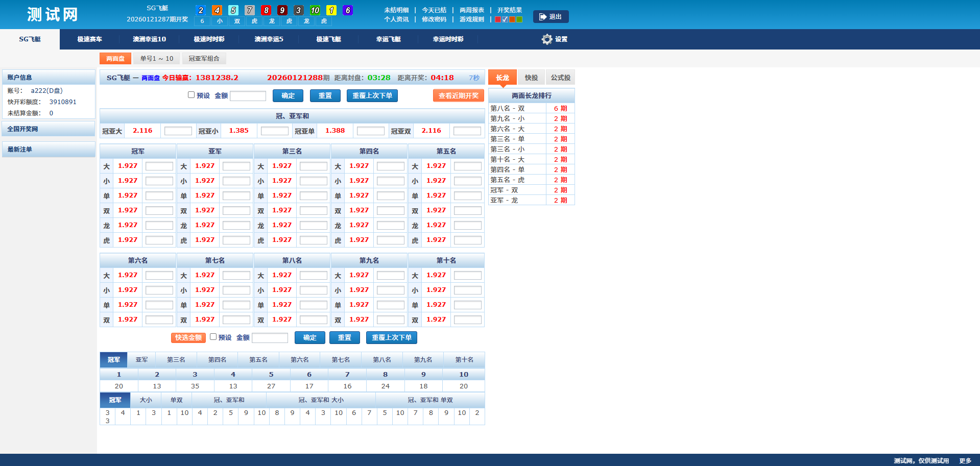980x466 pixels.
Task: Expand the 最新注单 sidebar panel
Action: click(49, 150)
